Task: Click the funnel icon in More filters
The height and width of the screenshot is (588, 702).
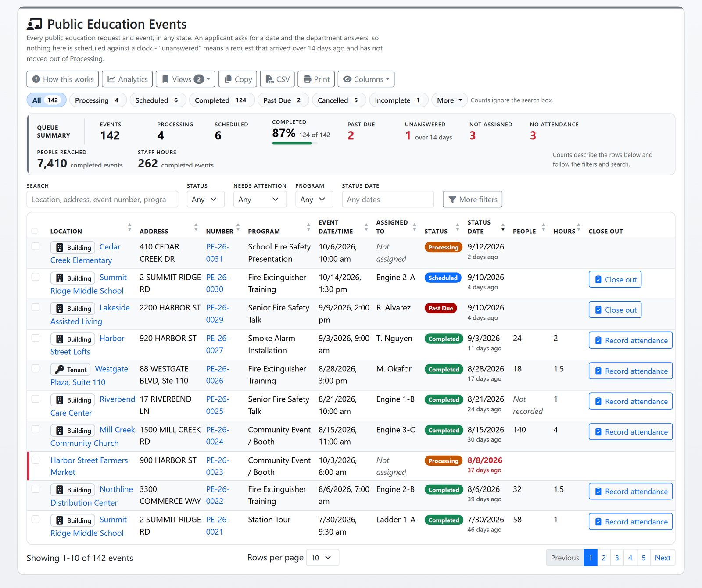Action: (x=452, y=200)
